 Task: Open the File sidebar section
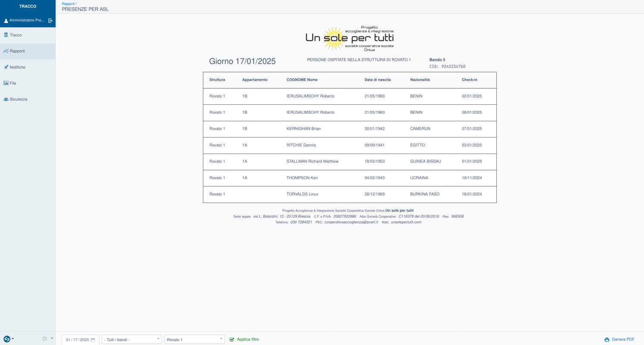tap(28, 83)
